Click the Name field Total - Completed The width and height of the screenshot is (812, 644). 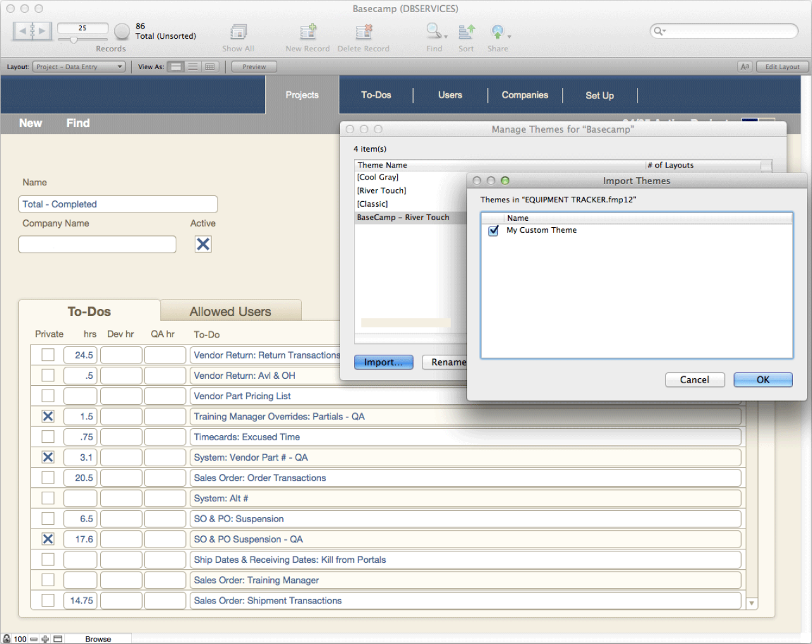point(118,204)
